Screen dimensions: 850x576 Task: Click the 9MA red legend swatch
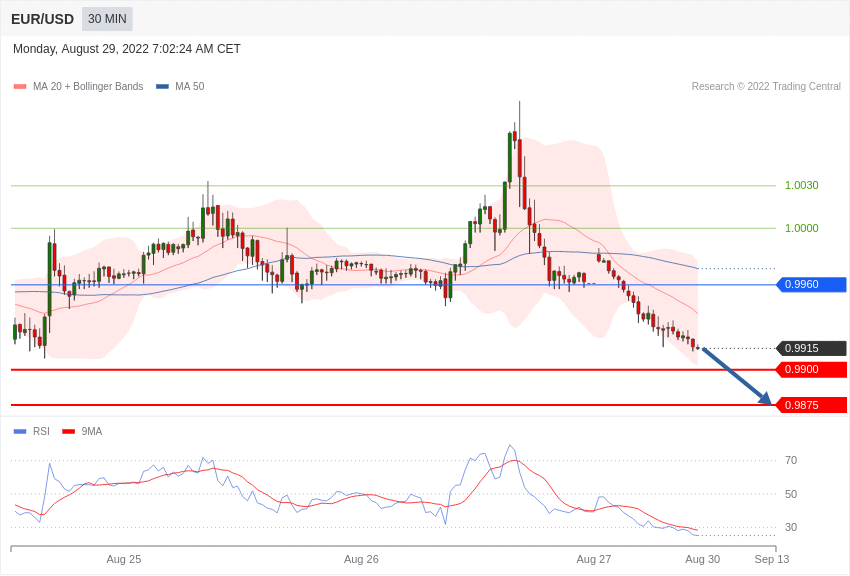(69, 432)
